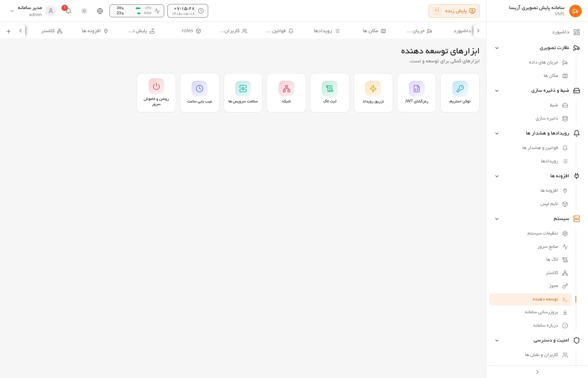Click the tab-strip arrow beside the plus icon
588x378 pixels.
20,31
